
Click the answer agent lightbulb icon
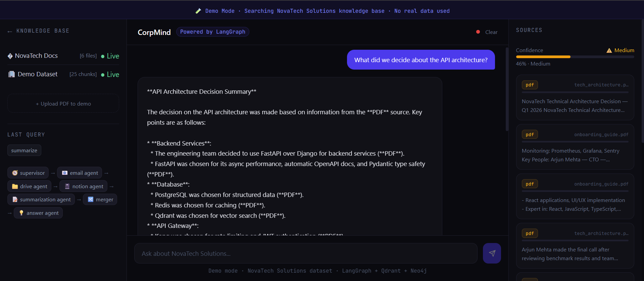coord(21,213)
